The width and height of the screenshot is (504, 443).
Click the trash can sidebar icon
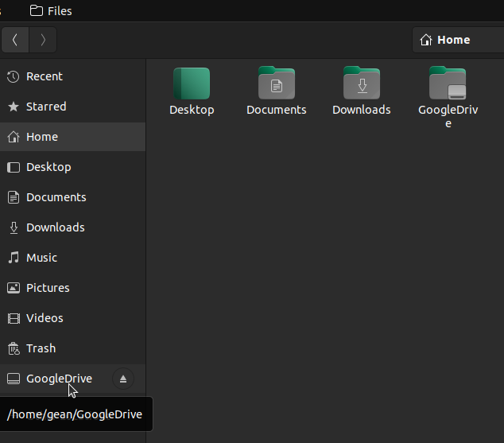coord(13,348)
